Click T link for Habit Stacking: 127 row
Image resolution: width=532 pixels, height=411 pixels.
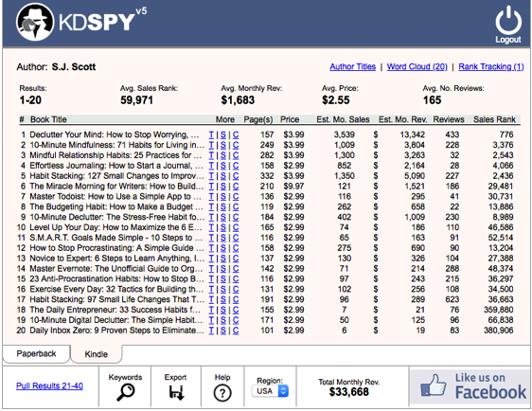point(211,176)
